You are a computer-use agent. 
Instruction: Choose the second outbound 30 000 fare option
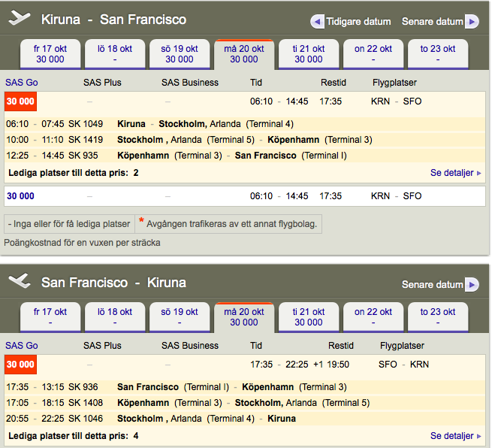click(20, 196)
